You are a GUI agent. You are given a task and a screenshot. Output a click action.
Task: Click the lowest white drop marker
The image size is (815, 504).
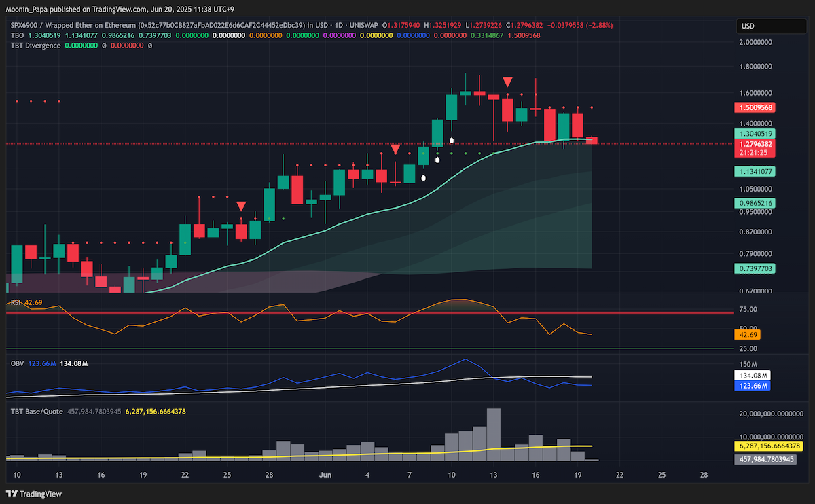[424, 178]
